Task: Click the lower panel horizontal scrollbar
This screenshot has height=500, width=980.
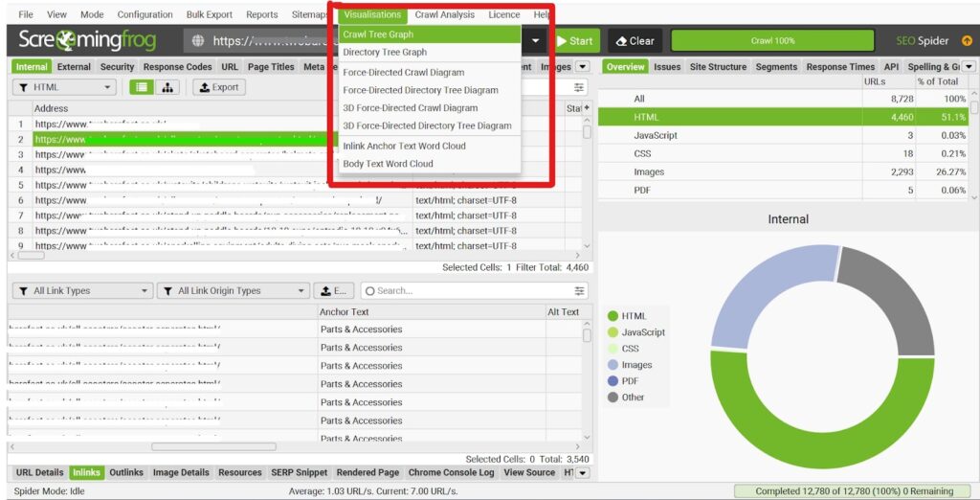Action: tap(213, 446)
